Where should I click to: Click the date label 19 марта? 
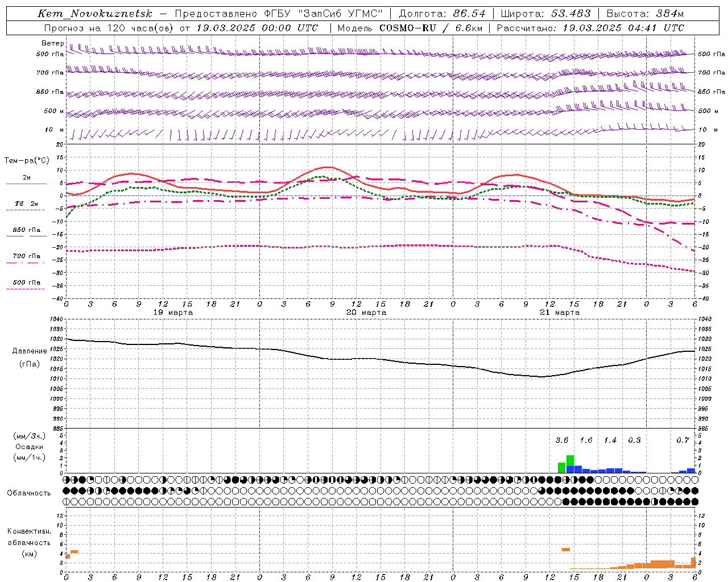click(x=173, y=313)
